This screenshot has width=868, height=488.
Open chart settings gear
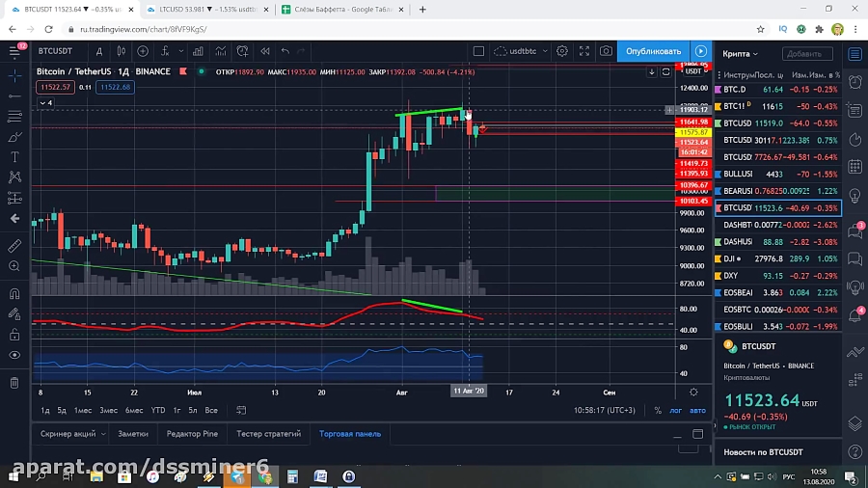tap(562, 51)
